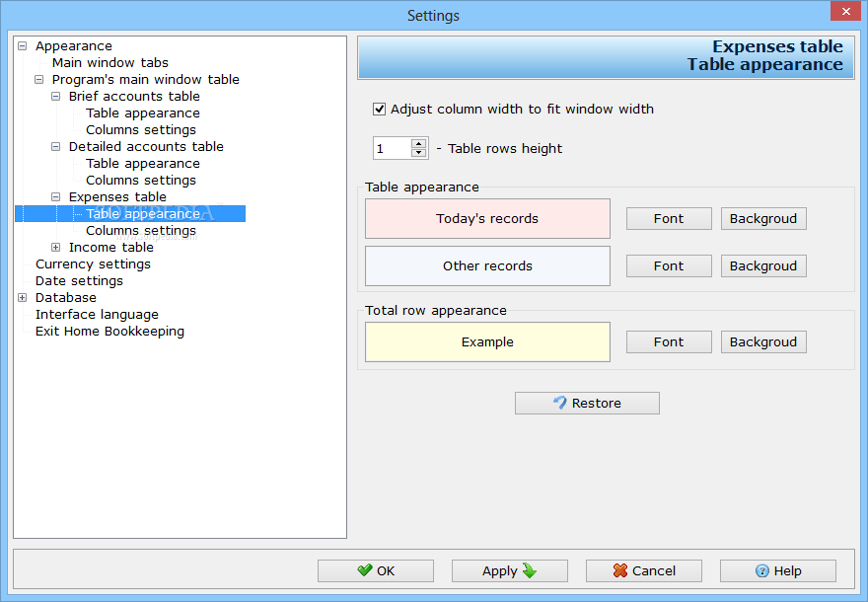This screenshot has width=868, height=602.
Task: Select Exit Home Bookkeeping item
Action: click(x=109, y=332)
